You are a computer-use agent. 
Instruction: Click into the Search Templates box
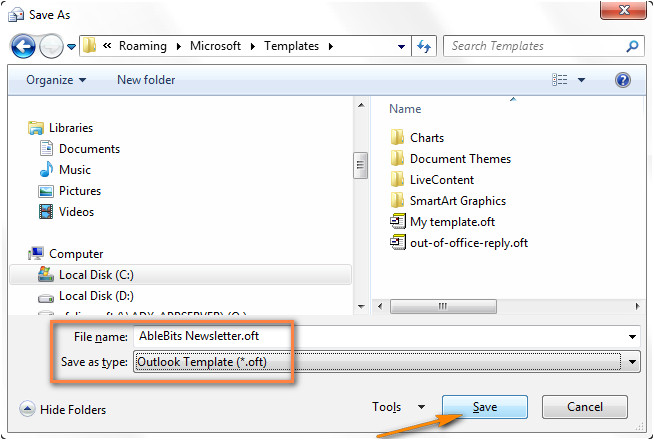point(534,46)
